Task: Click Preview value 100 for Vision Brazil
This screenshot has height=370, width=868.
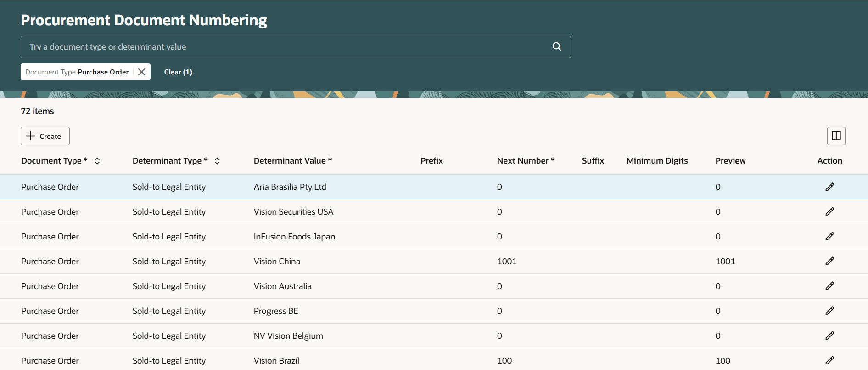Action: [x=723, y=361]
